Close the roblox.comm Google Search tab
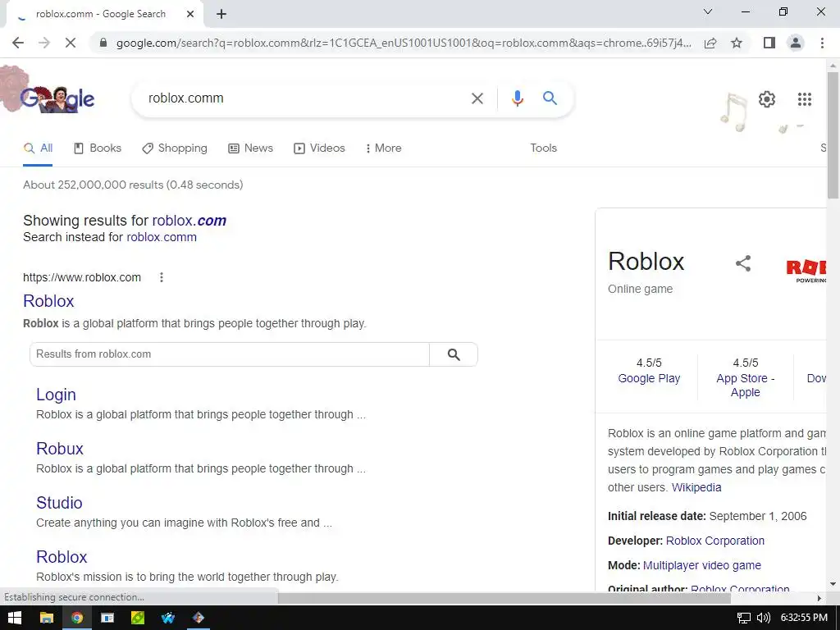This screenshot has height=630, width=840. 189,15
